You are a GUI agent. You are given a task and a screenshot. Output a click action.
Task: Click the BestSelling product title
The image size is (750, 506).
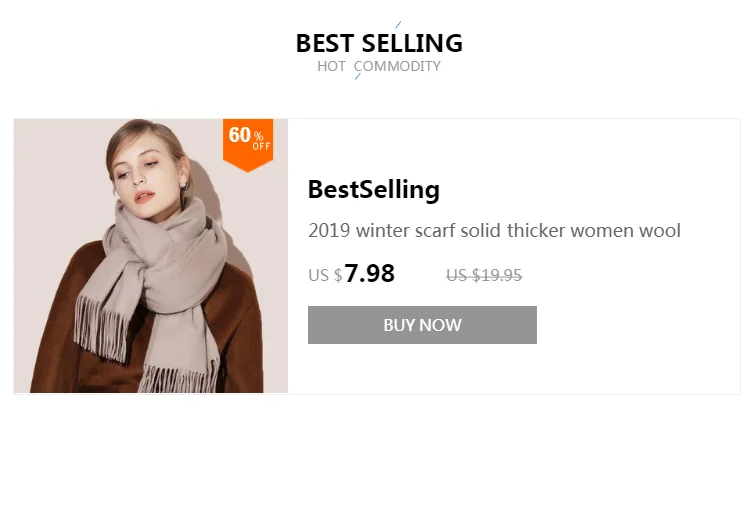pyautogui.click(x=373, y=189)
